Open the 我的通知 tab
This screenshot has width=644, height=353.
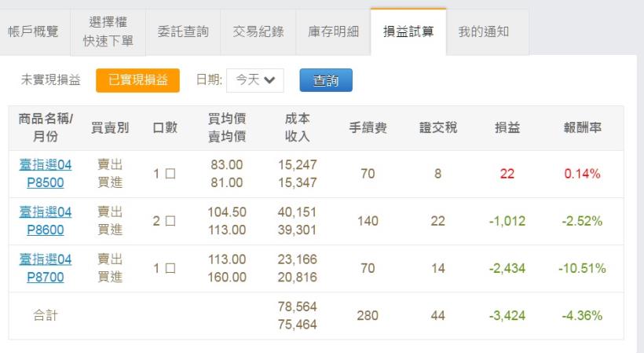click(484, 32)
